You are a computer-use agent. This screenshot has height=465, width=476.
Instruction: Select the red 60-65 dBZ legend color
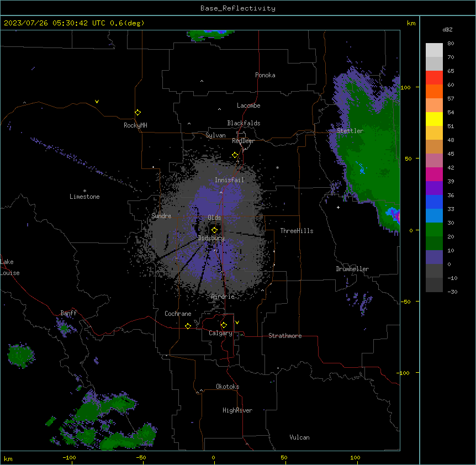coord(434,78)
